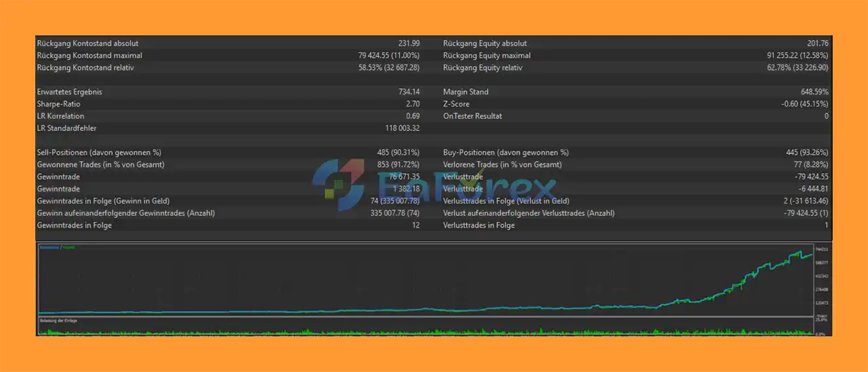Click the 'Rückgang Kontostand absolut' label

[x=87, y=43]
